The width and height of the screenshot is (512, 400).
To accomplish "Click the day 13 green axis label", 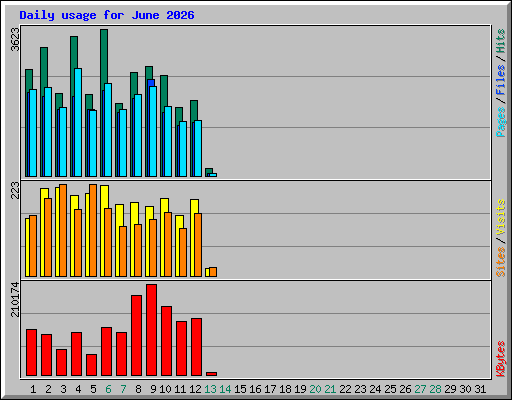I will tap(210, 389).
